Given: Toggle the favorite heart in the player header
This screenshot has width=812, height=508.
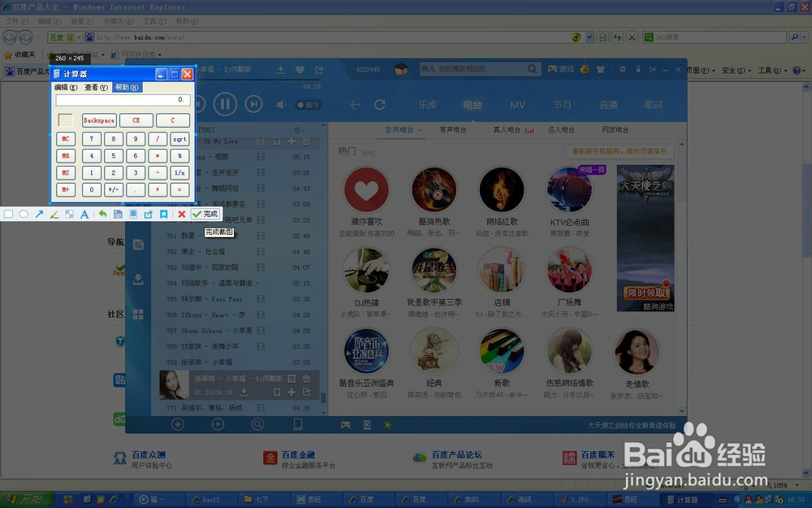Looking at the screenshot, I should pyautogui.click(x=300, y=70).
